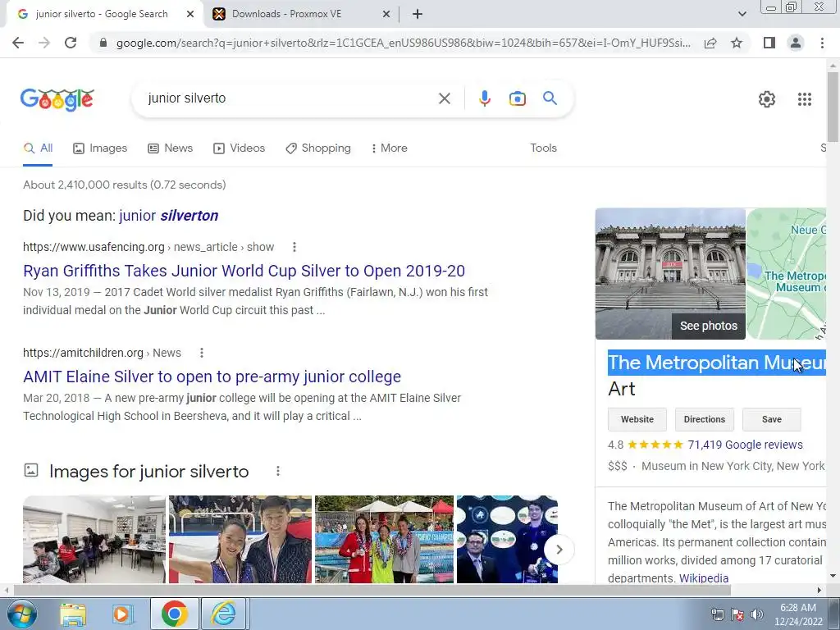
Task: Switch to Images results tab
Action: tap(100, 148)
